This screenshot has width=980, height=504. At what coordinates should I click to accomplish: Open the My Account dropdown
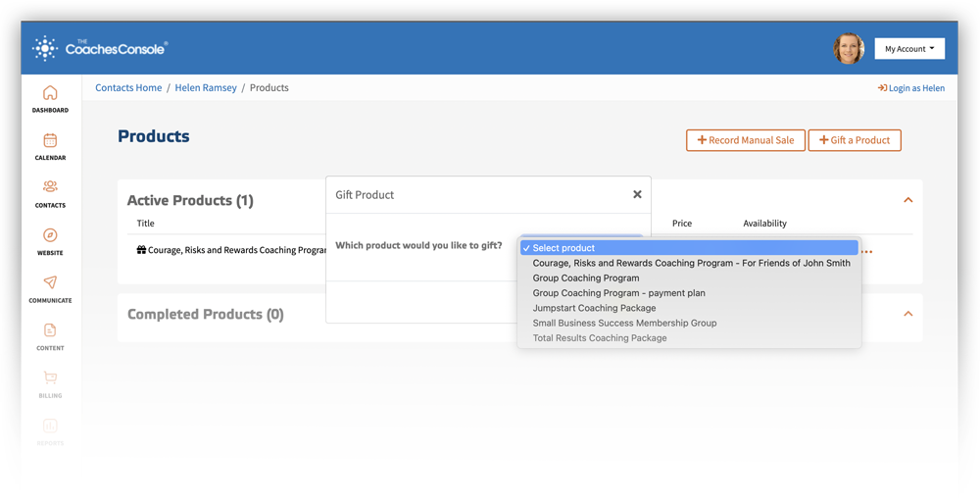[909, 49]
